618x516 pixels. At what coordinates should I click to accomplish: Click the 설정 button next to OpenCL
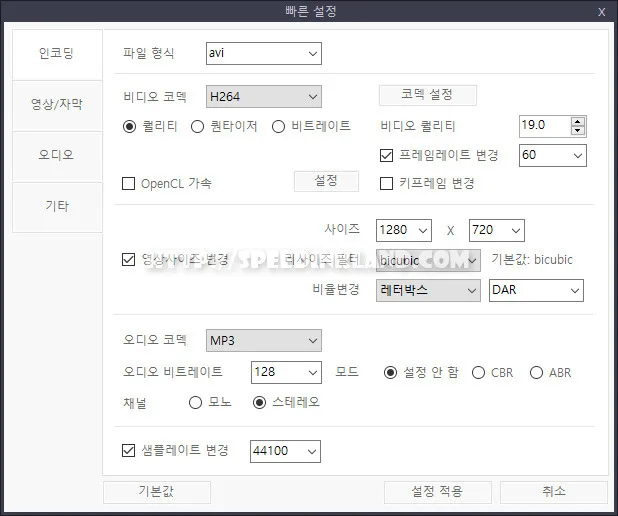(326, 181)
